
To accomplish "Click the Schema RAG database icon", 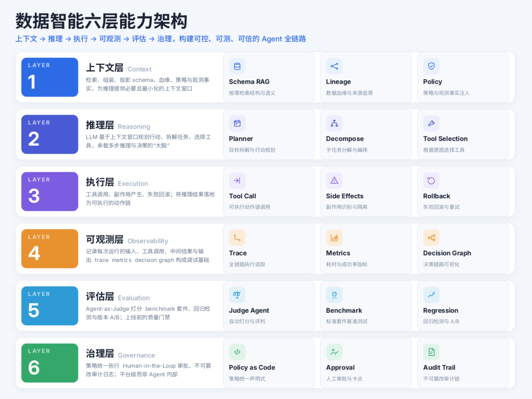I will 237,66.
